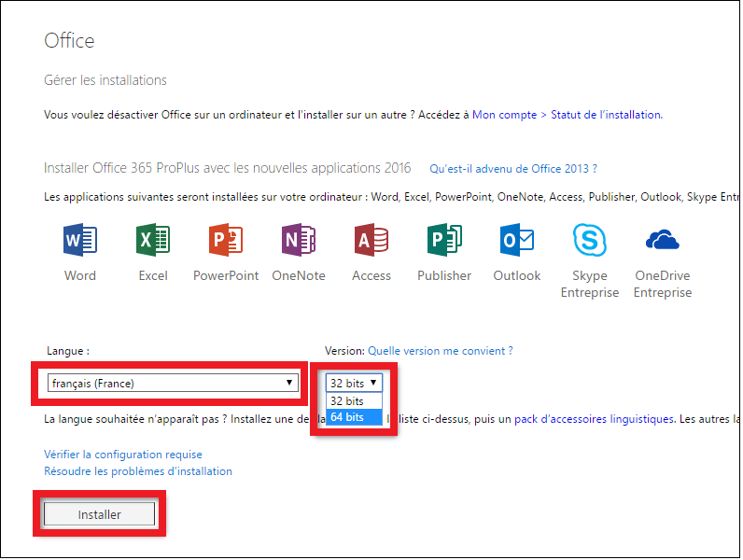Select 64 bits in version list
The width and height of the screenshot is (743, 560).
[354, 417]
